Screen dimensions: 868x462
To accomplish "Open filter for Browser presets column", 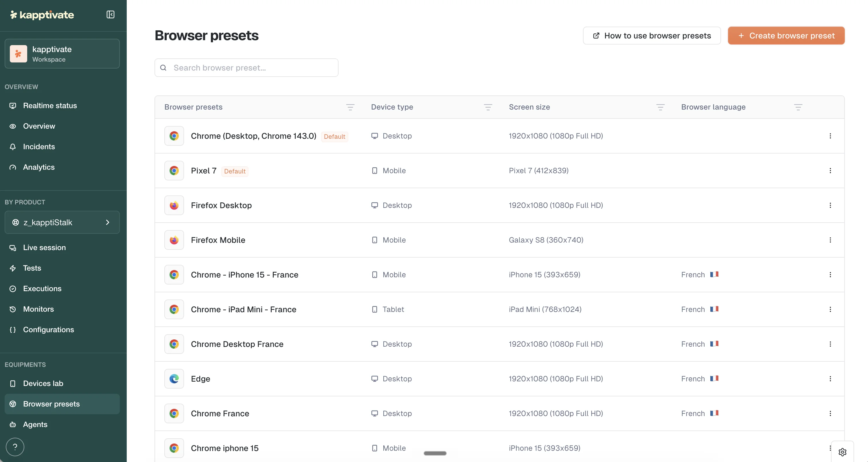I will click(350, 107).
